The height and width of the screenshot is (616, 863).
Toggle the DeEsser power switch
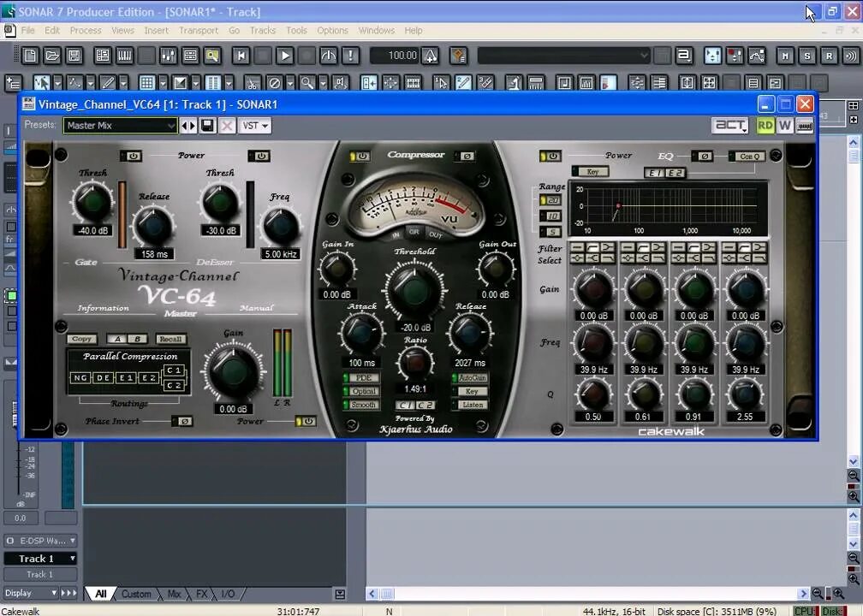[x=259, y=157]
